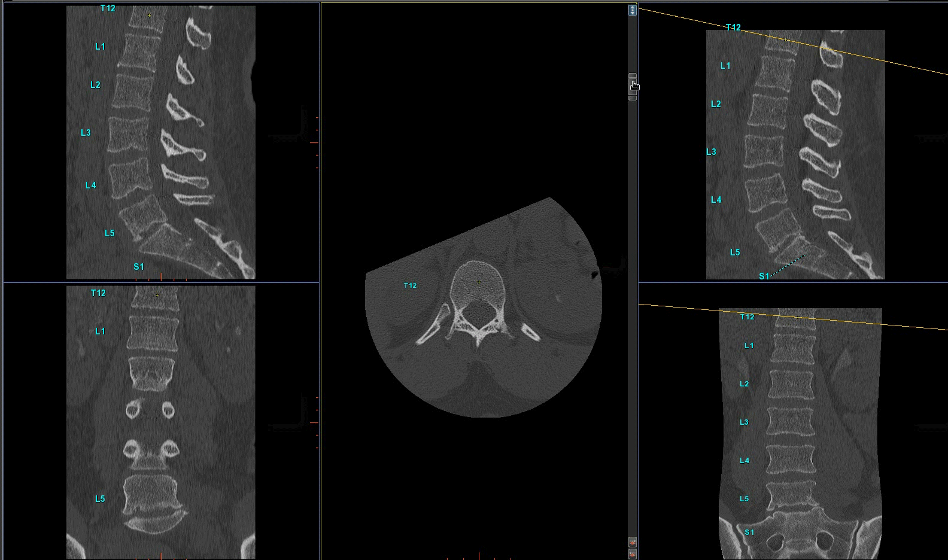Click the small handle above the scrollbar thumb
Viewport: 948px width, 560px height.
[x=633, y=75]
